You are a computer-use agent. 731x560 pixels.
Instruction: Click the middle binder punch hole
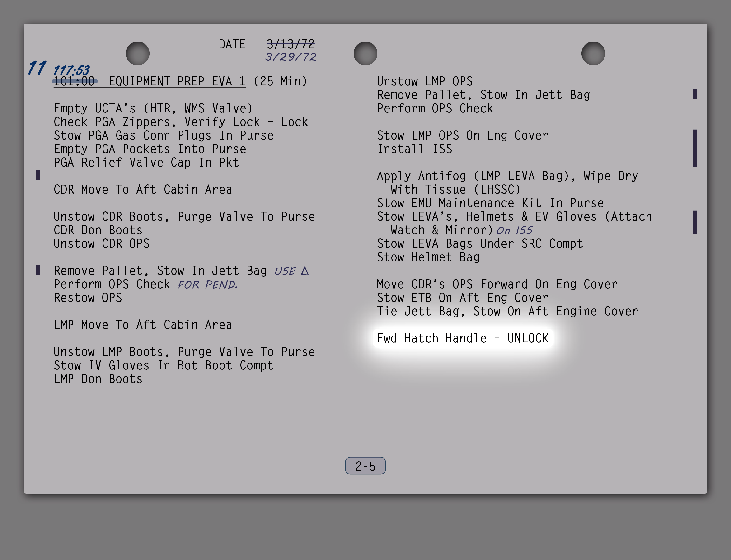pos(365,53)
